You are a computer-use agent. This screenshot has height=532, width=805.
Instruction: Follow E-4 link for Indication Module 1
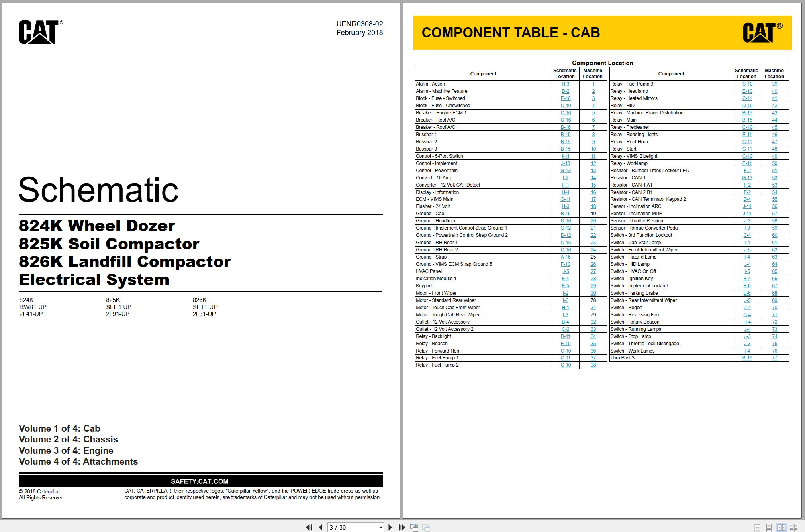[565, 279]
